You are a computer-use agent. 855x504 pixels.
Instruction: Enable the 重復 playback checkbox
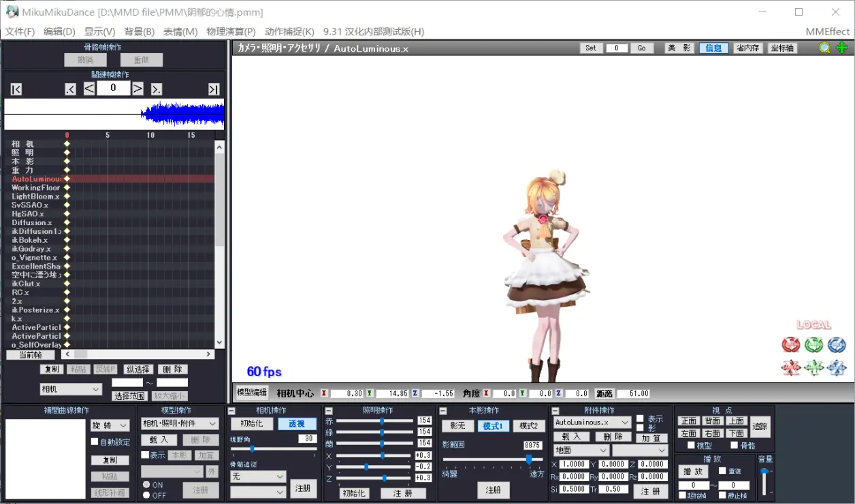[x=723, y=471]
